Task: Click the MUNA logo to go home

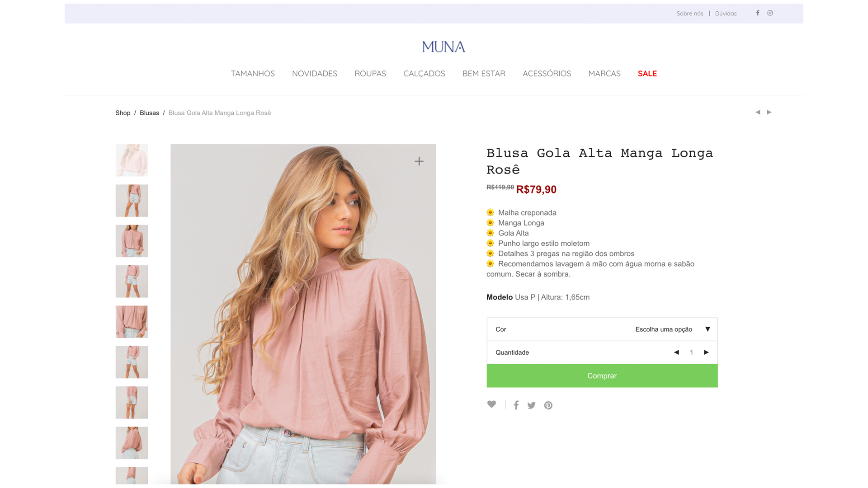Action: click(443, 47)
